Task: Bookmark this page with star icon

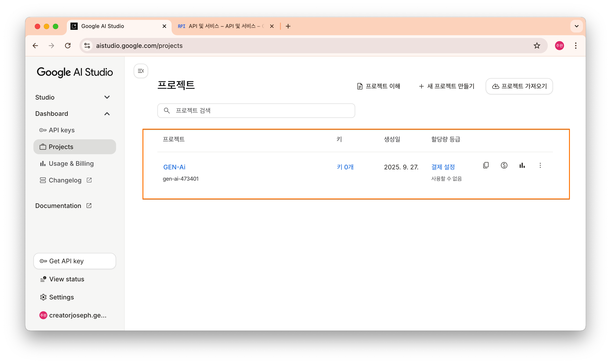Action: pos(537,46)
